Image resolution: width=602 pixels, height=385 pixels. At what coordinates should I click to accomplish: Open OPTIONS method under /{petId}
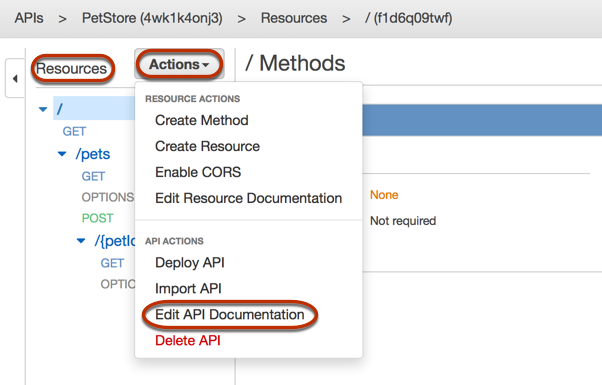[x=117, y=284]
